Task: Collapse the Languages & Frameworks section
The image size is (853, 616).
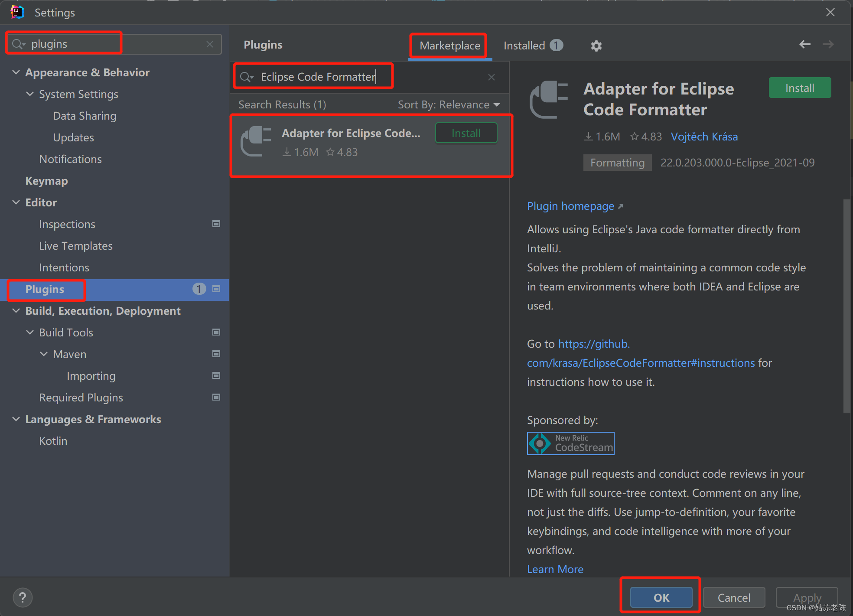Action: click(x=16, y=419)
